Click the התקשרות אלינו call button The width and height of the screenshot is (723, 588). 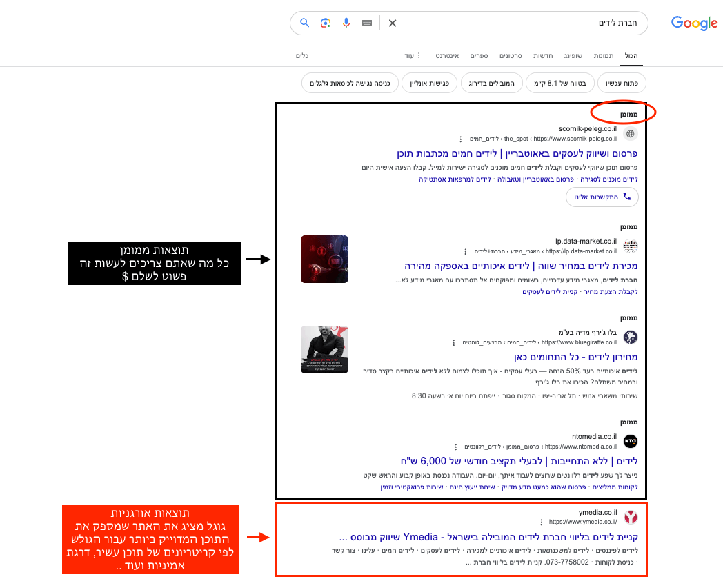tap(602, 197)
